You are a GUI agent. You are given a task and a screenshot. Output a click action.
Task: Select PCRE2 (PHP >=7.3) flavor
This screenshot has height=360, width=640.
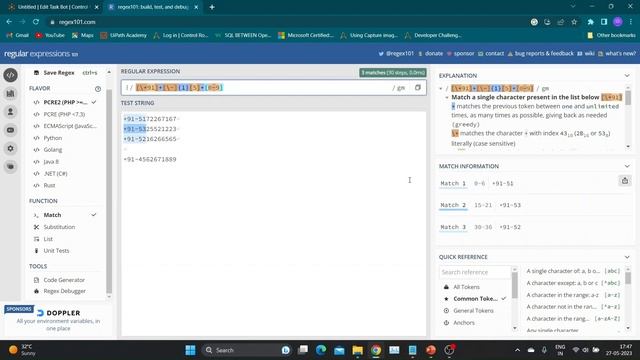point(66,102)
